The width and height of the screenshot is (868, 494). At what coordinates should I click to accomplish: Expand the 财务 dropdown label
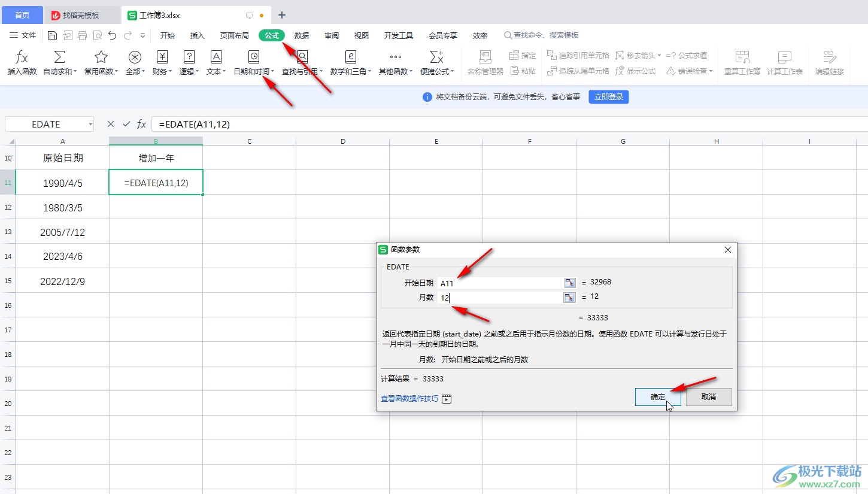[x=162, y=71]
